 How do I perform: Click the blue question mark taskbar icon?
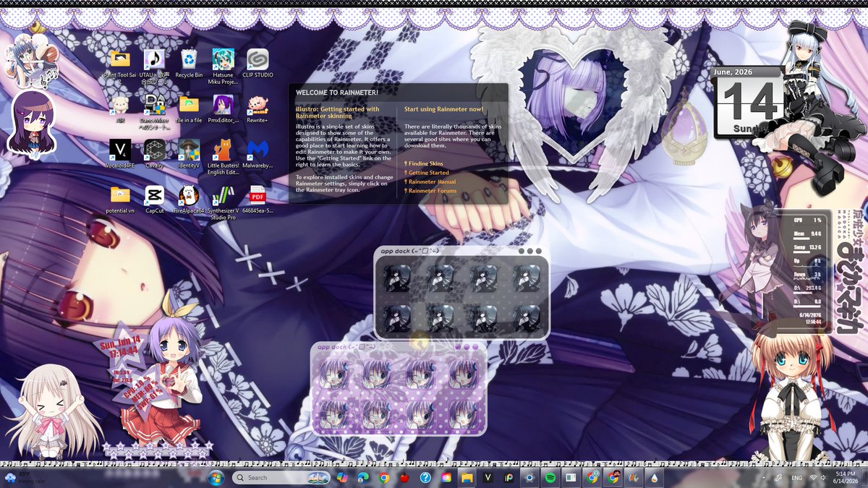point(425,477)
